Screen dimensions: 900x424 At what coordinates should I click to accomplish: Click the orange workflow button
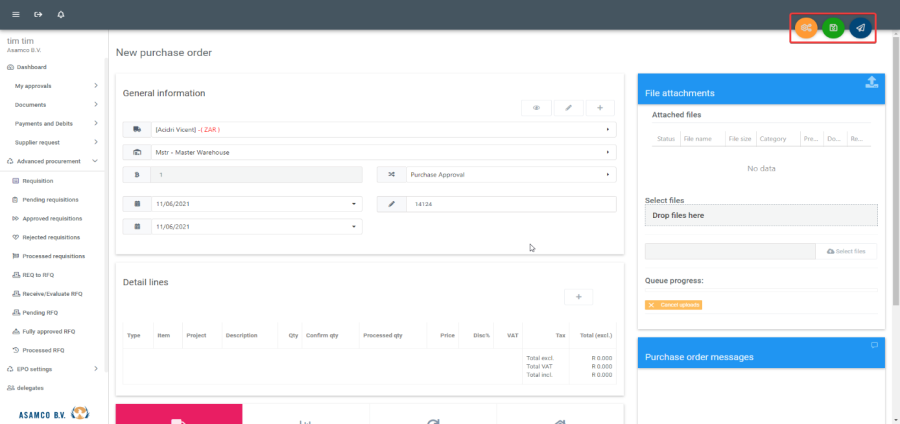[x=806, y=28]
